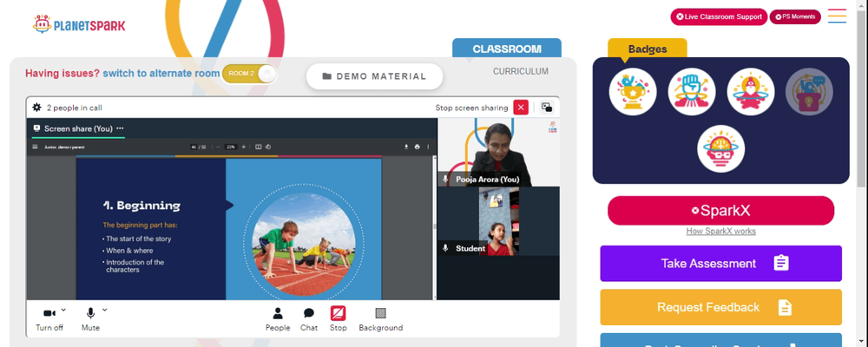868x347 pixels.
Task: Toggle picture-in-picture view icon
Action: [547, 108]
